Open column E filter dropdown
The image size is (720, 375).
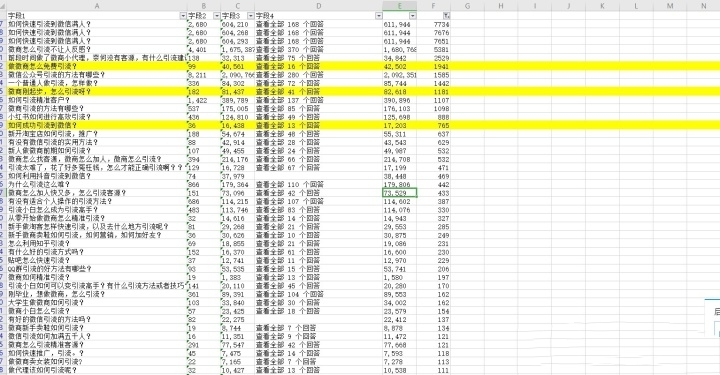[412, 16]
